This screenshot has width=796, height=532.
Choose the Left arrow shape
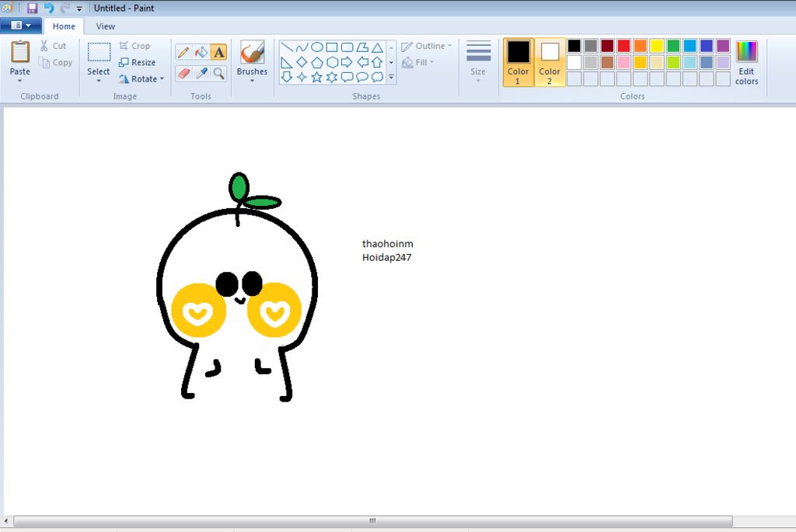[x=362, y=62]
